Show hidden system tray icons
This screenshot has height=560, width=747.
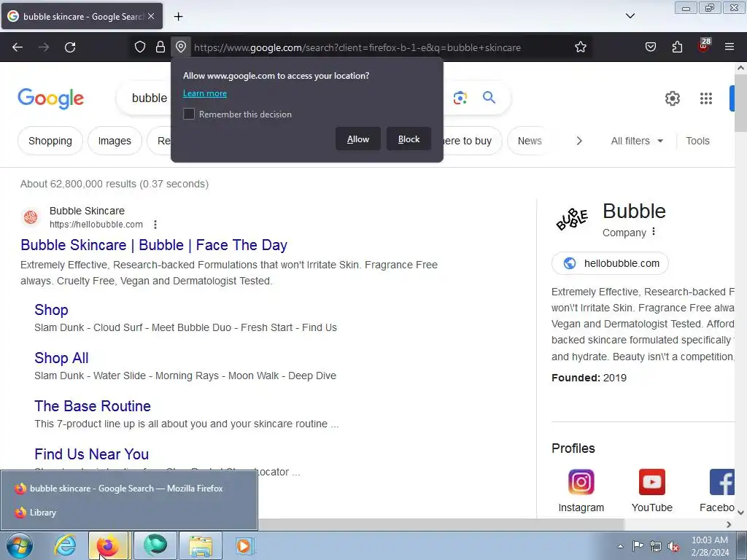tap(620, 546)
